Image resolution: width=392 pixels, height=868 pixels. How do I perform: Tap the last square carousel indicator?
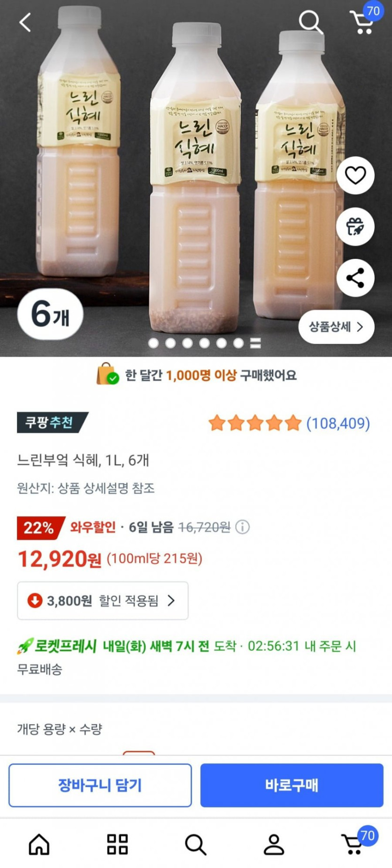click(x=255, y=343)
